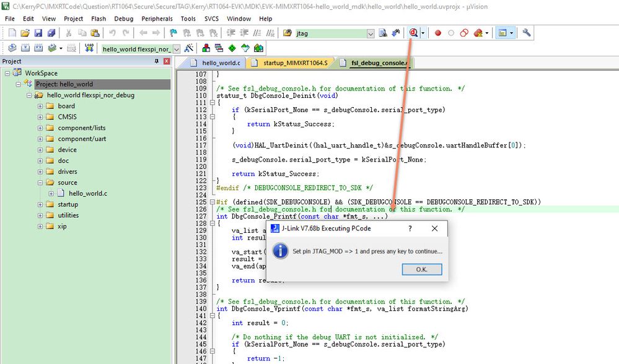Paste from the clipboard with the Paste icon

[x=95, y=33]
